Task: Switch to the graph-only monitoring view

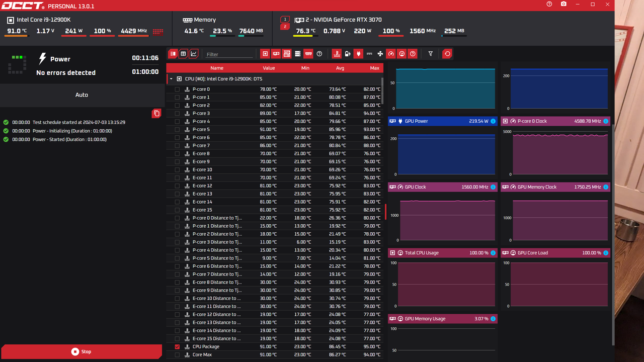Action: click(x=194, y=54)
